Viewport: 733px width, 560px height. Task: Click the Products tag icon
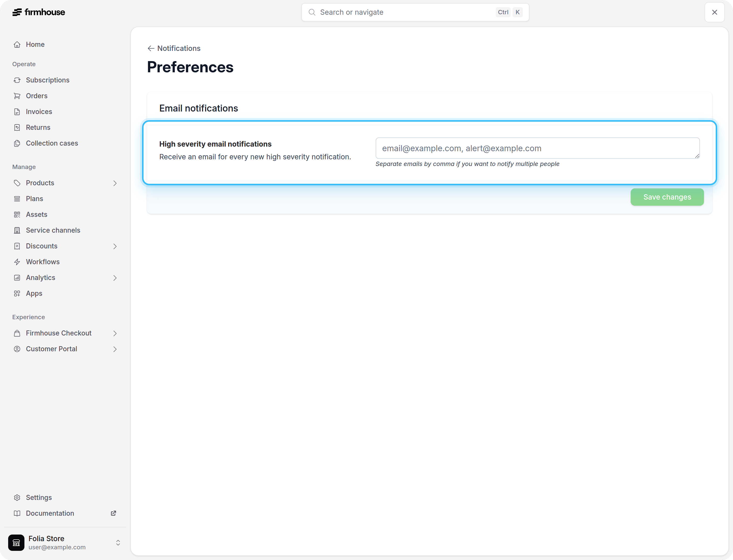(x=17, y=183)
